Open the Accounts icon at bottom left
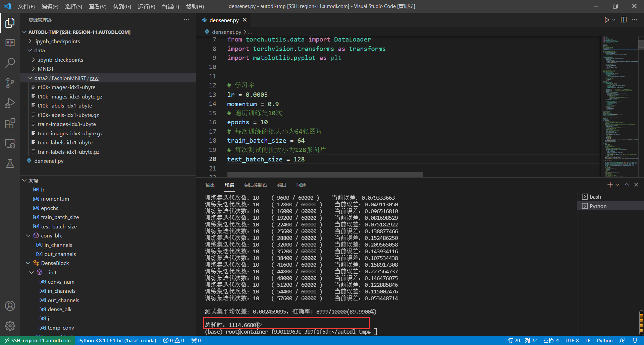Screen dimensions: 644x345 click(10, 305)
